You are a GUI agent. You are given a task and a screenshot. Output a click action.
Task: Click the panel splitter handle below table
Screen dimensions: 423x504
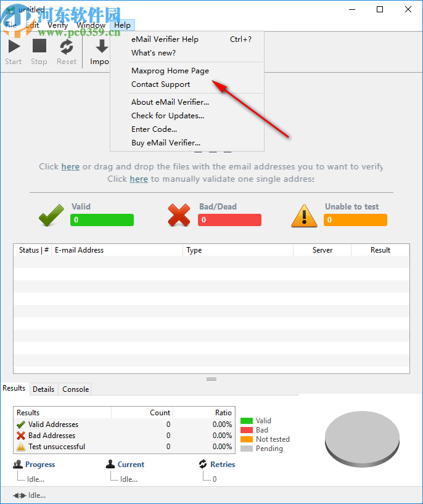212,380
